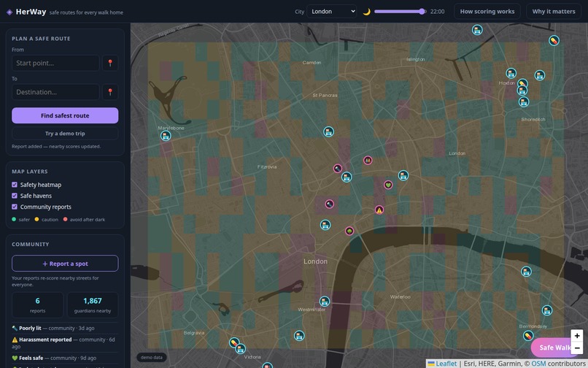Follow the Leaflet attribution link
The image size is (588, 368).
[x=442, y=364]
